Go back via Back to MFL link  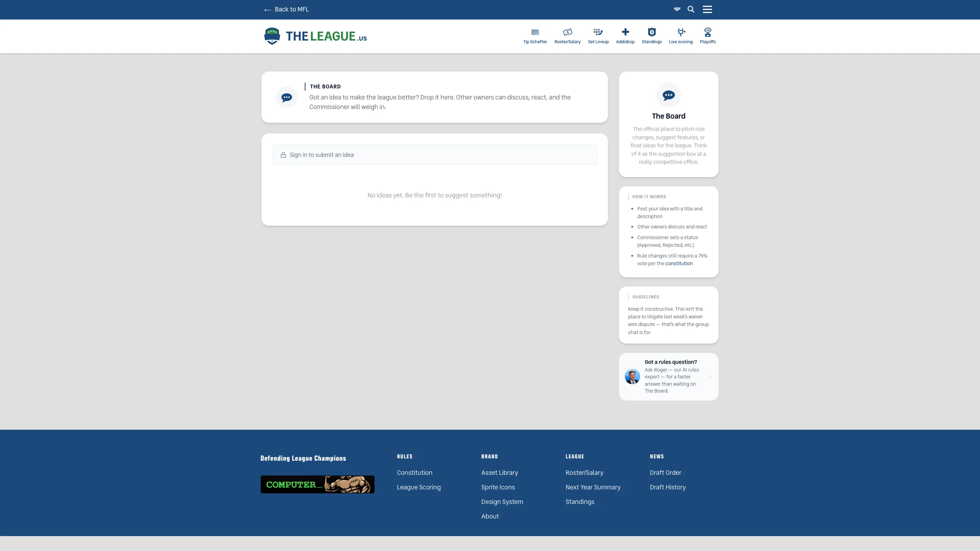click(x=286, y=9)
